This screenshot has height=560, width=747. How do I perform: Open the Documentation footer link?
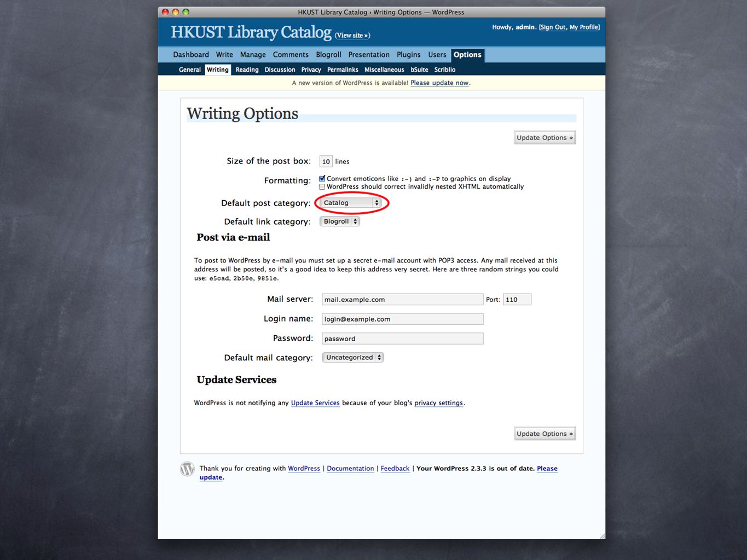(x=350, y=469)
